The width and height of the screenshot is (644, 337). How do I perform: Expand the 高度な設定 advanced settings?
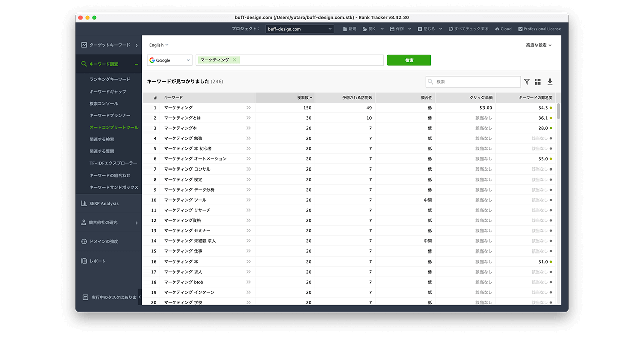click(x=538, y=45)
